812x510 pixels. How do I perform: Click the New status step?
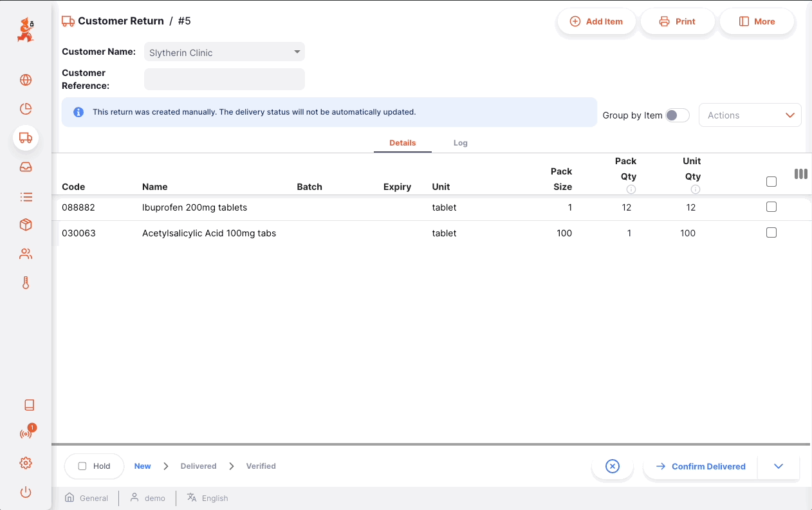click(143, 466)
